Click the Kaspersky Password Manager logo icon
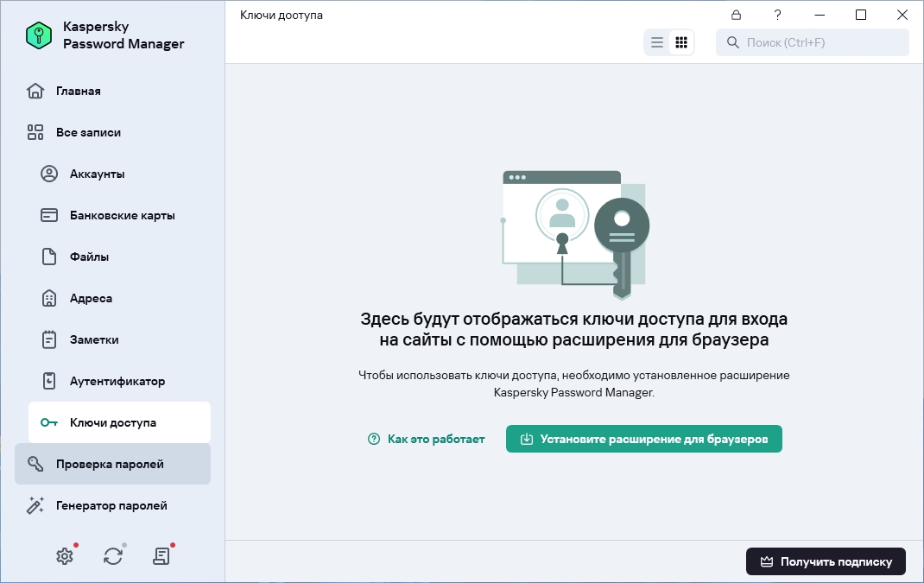 (x=39, y=35)
